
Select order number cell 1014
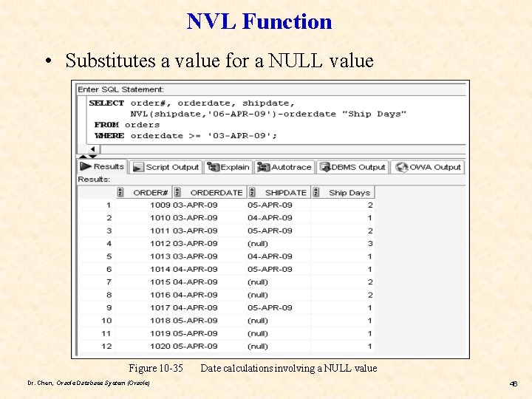click(x=160, y=270)
